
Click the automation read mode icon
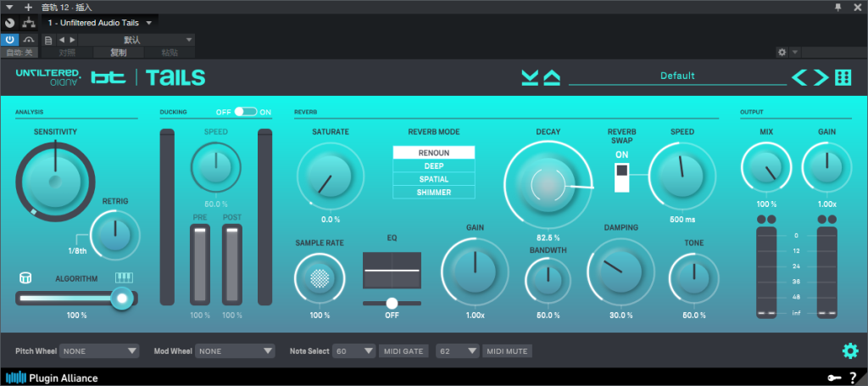[x=29, y=40]
